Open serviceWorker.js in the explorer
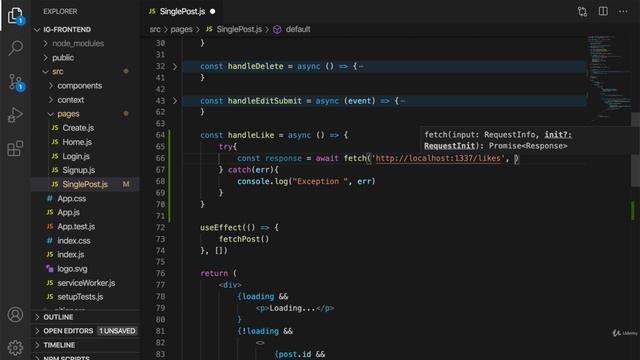The image size is (640, 360). tap(86, 283)
